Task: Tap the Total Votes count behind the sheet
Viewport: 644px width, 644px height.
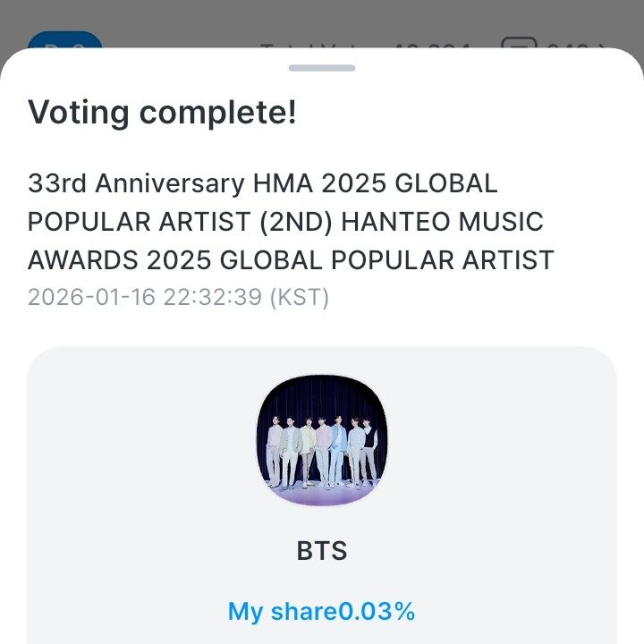Action: pos(367,42)
